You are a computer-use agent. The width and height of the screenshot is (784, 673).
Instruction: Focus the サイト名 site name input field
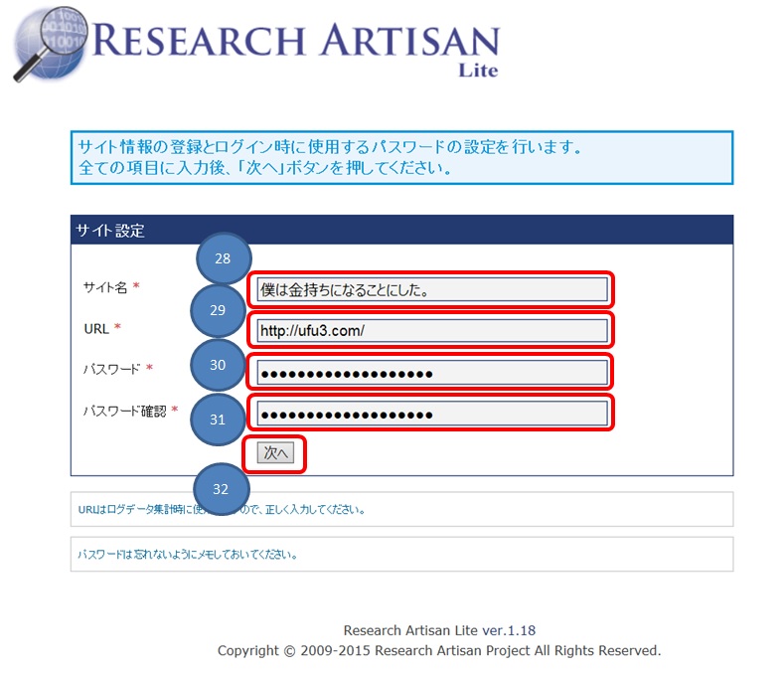coord(431,289)
